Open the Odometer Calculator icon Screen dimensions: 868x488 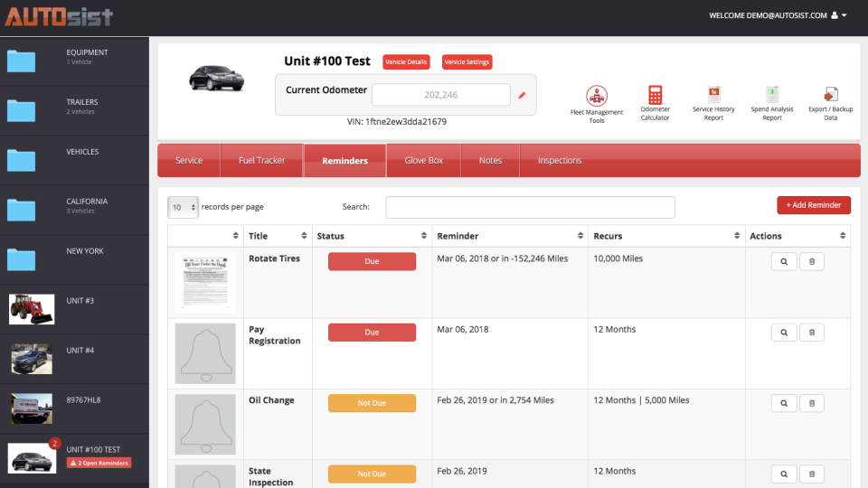coord(655,95)
